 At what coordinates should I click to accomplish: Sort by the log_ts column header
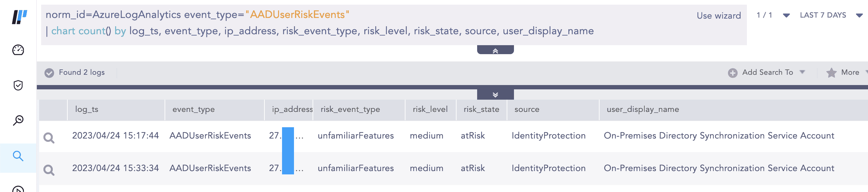[87, 109]
